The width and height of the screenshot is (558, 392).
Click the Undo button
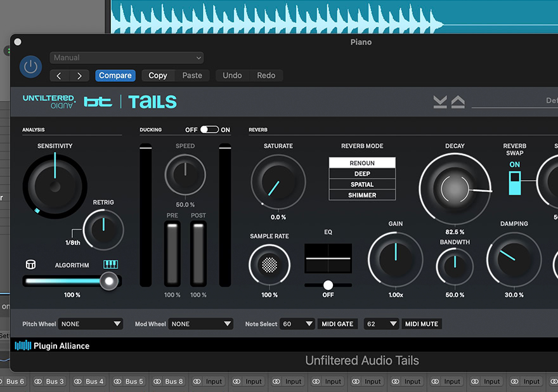[232, 75]
